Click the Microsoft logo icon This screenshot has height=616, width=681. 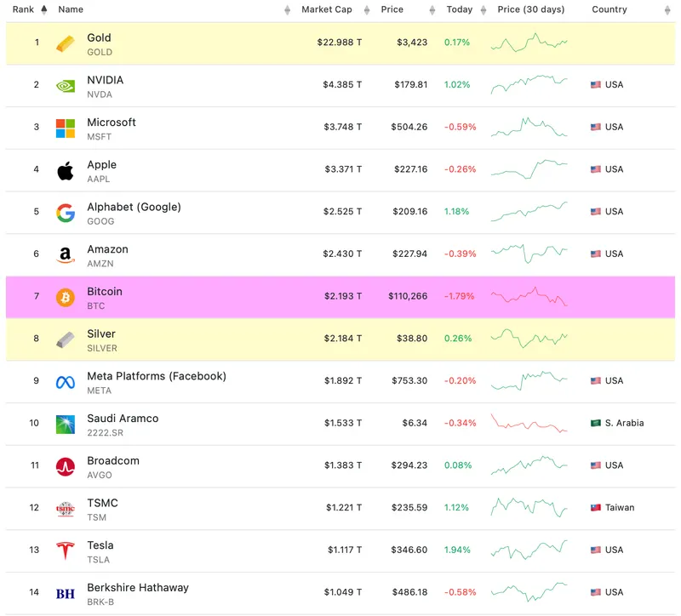pyautogui.click(x=66, y=128)
